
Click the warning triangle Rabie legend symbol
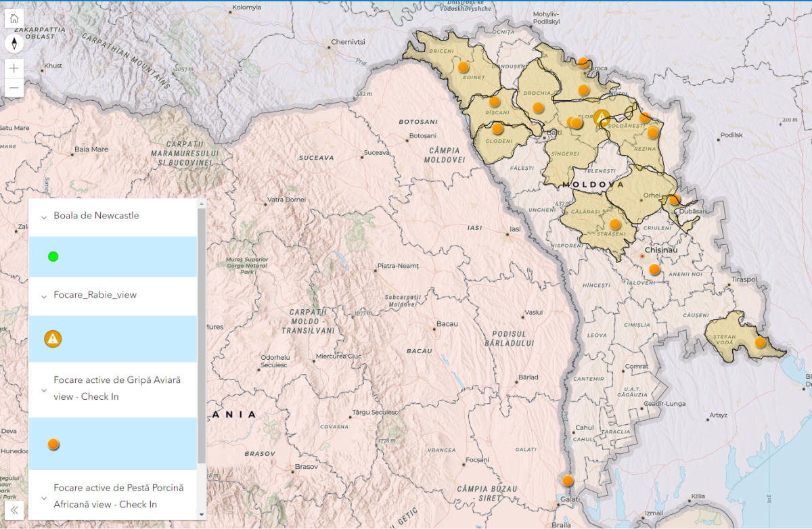pos(53,338)
